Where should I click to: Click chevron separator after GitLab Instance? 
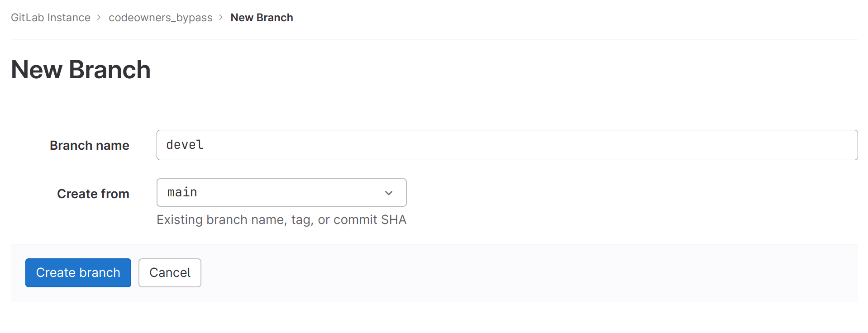[x=99, y=18]
